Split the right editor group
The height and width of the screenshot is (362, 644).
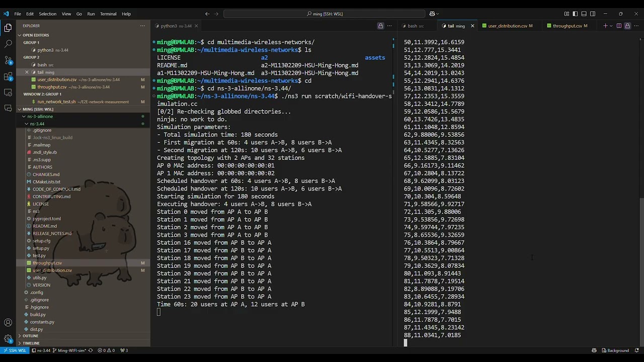coord(619,26)
